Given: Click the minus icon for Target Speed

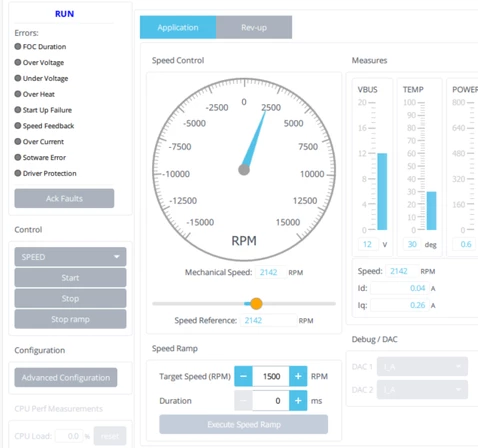Looking at the screenshot, I should click(243, 376).
